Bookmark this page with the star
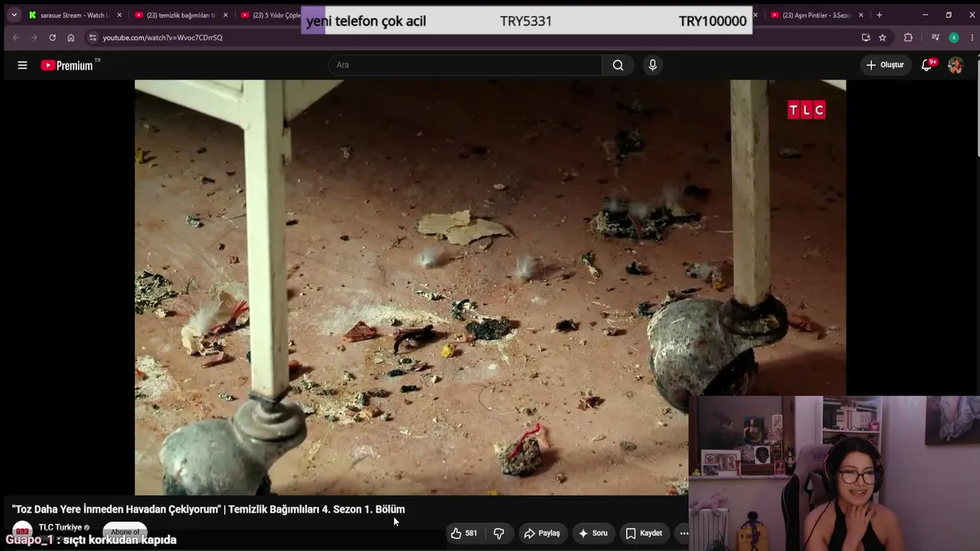 (x=882, y=37)
